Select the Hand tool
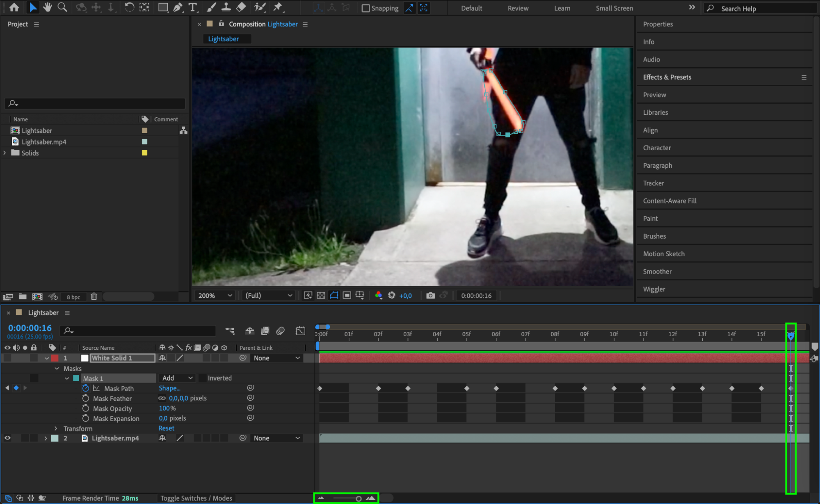 click(48, 7)
